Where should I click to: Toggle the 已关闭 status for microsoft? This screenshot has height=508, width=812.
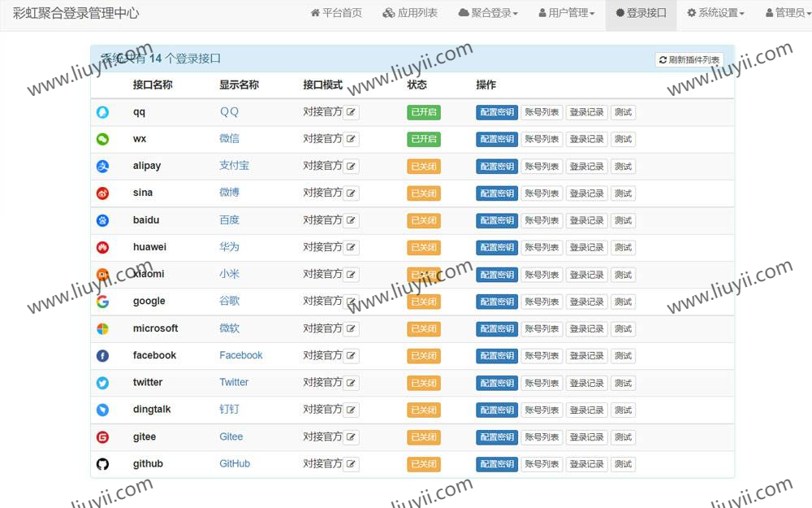pos(424,328)
